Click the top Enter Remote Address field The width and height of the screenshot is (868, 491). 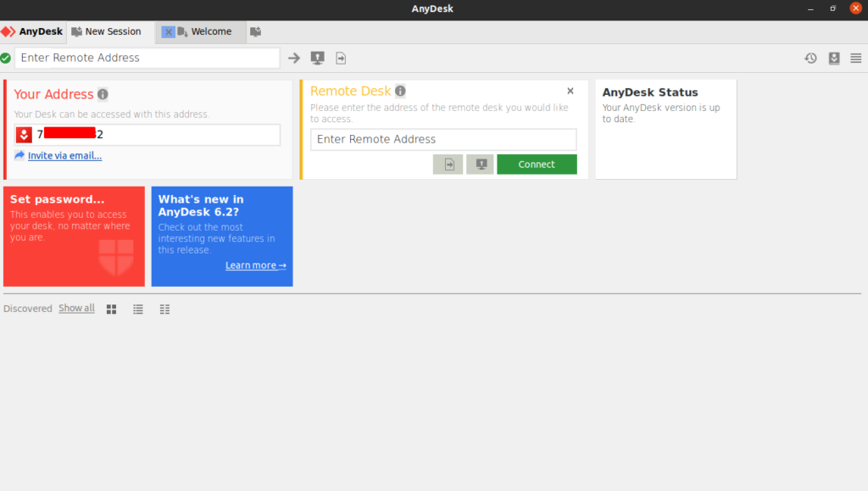147,59
